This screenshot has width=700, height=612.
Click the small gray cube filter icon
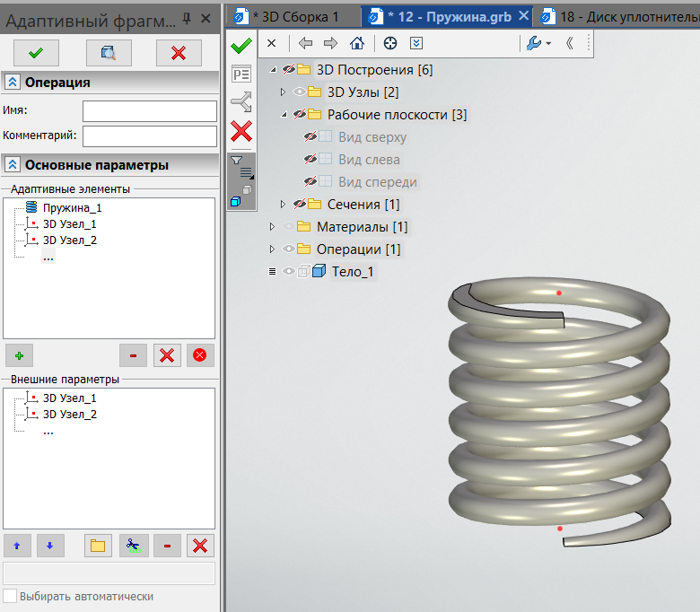click(x=248, y=189)
